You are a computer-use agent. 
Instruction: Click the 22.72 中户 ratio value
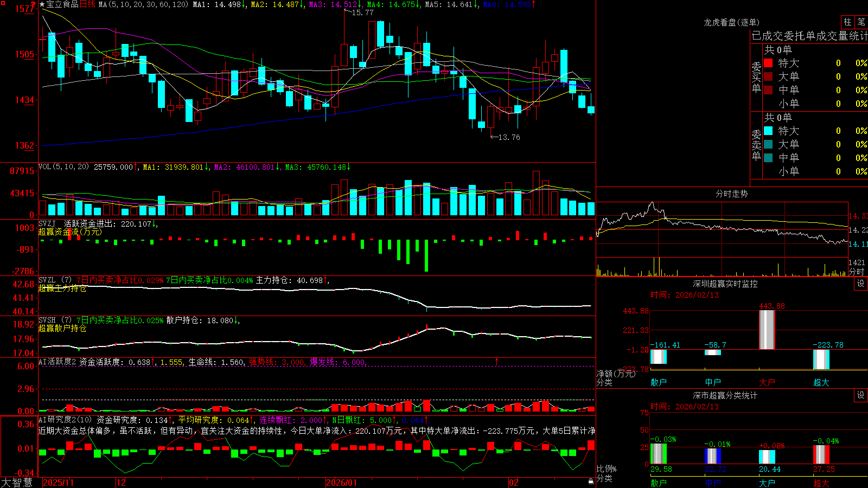[x=716, y=469]
